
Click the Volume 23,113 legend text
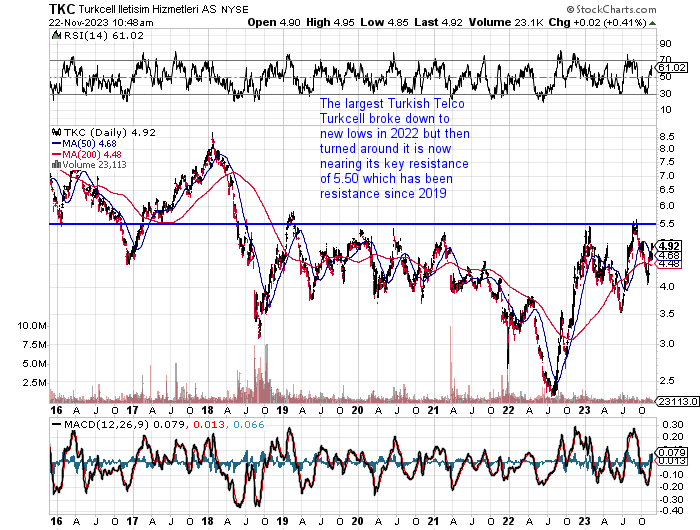click(x=95, y=165)
